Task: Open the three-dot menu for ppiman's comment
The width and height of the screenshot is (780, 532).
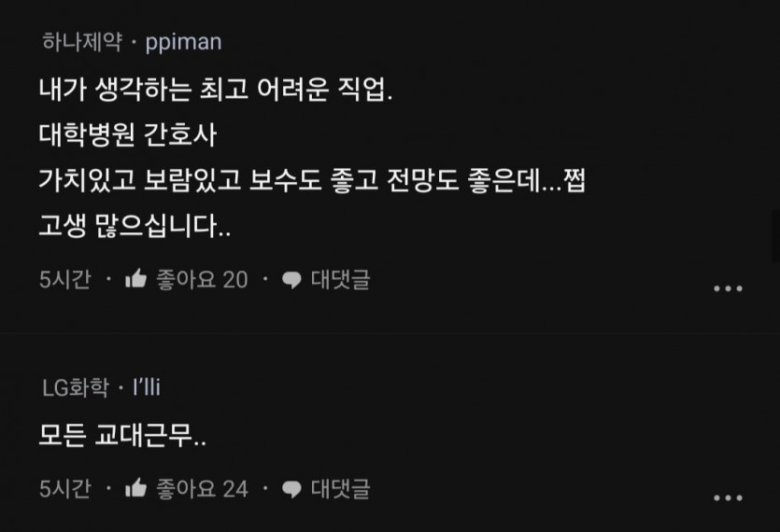Action: [728, 288]
